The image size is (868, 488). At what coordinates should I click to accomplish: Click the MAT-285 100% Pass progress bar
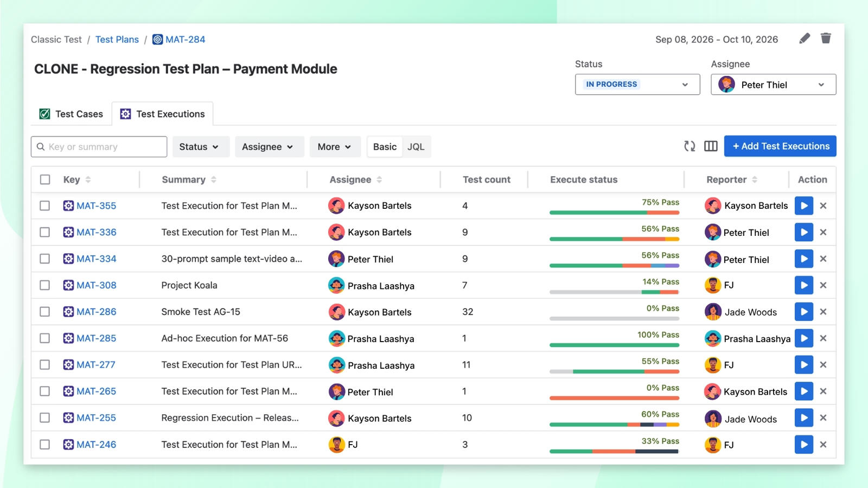pos(614,345)
